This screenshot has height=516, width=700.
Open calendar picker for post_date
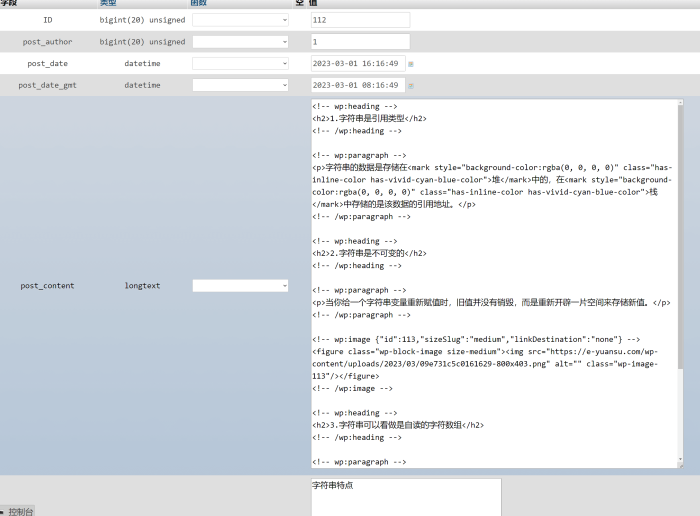coord(411,64)
